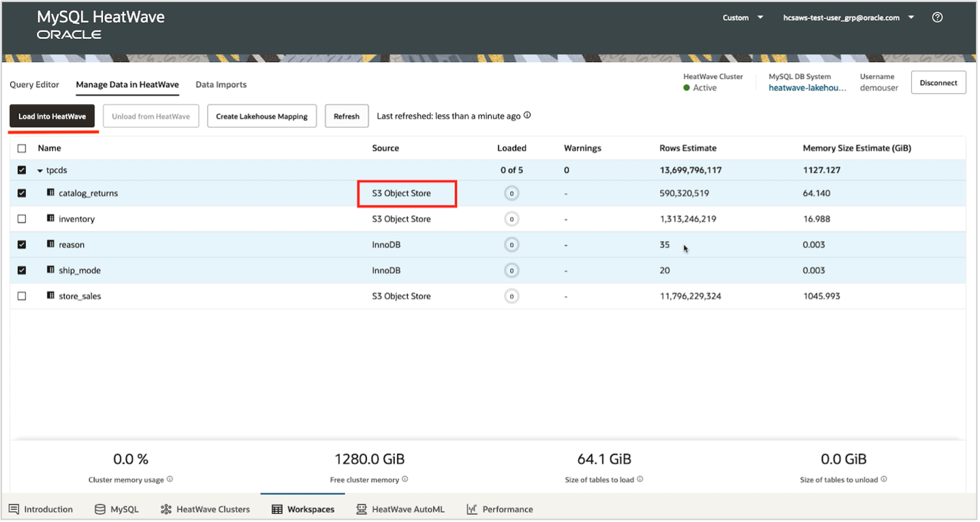Click the Disconnect button
Viewport: 980px width, 522px height.
(938, 82)
